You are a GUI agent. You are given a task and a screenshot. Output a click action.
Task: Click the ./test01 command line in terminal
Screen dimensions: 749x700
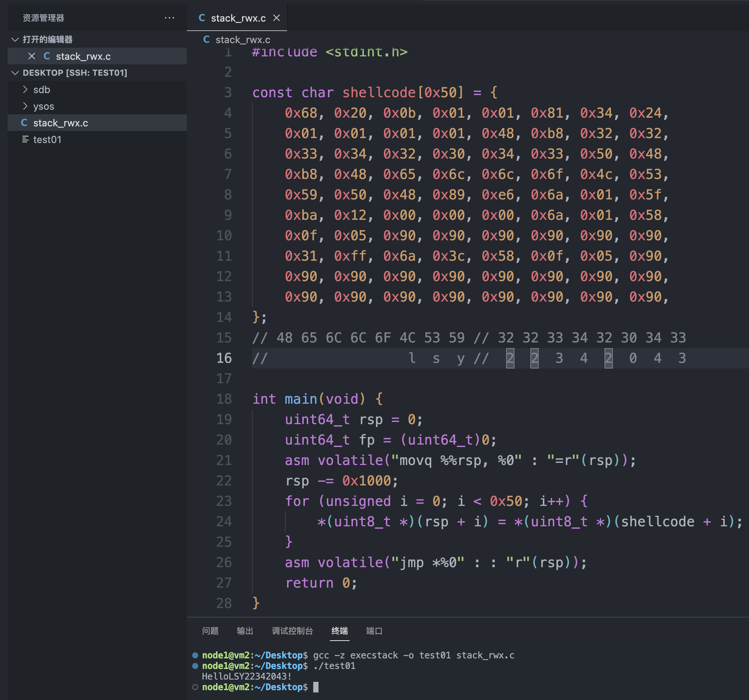[334, 666]
